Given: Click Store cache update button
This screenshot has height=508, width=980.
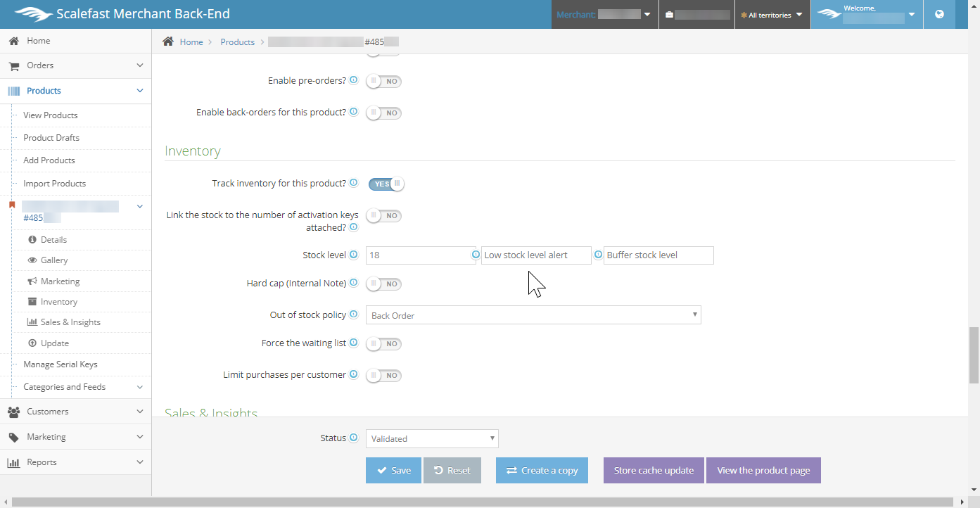Looking at the screenshot, I should [x=654, y=471].
